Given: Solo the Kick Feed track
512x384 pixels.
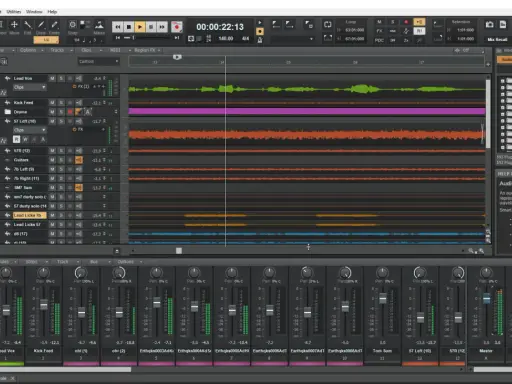Looking at the screenshot, I should click(61, 103).
